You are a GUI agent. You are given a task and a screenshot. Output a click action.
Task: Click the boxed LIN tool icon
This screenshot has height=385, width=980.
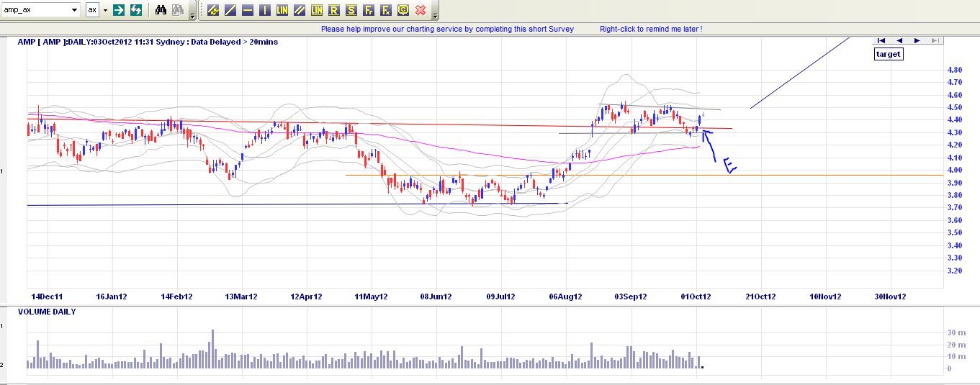[317, 10]
